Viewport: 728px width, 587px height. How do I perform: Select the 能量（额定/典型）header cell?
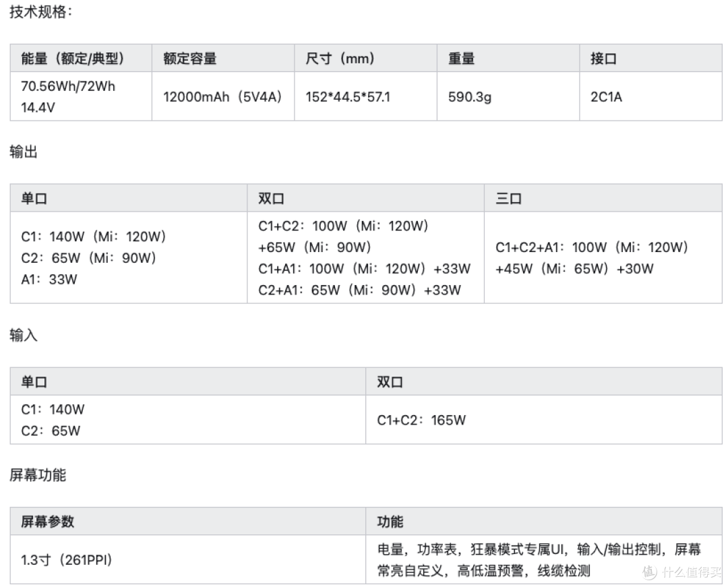pyautogui.click(x=81, y=59)
